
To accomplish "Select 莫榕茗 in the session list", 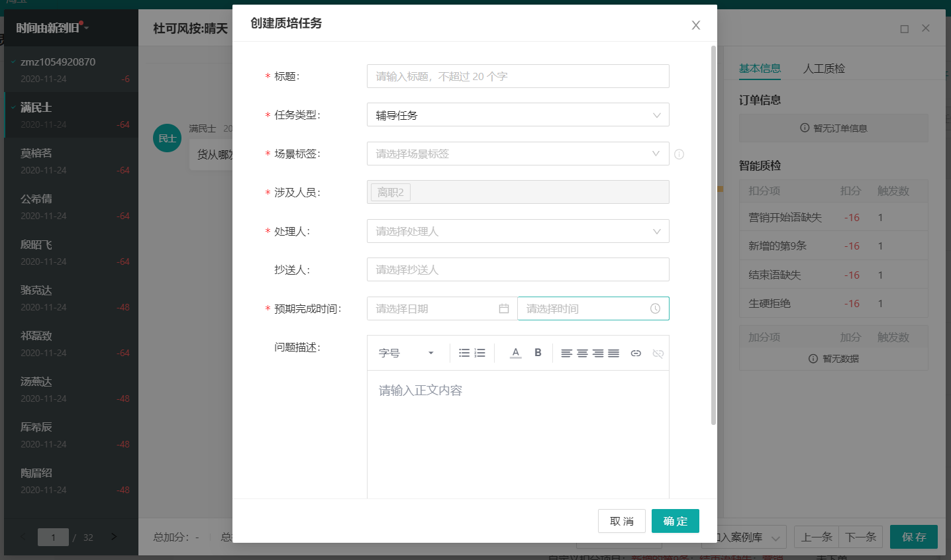I will 71,161.
